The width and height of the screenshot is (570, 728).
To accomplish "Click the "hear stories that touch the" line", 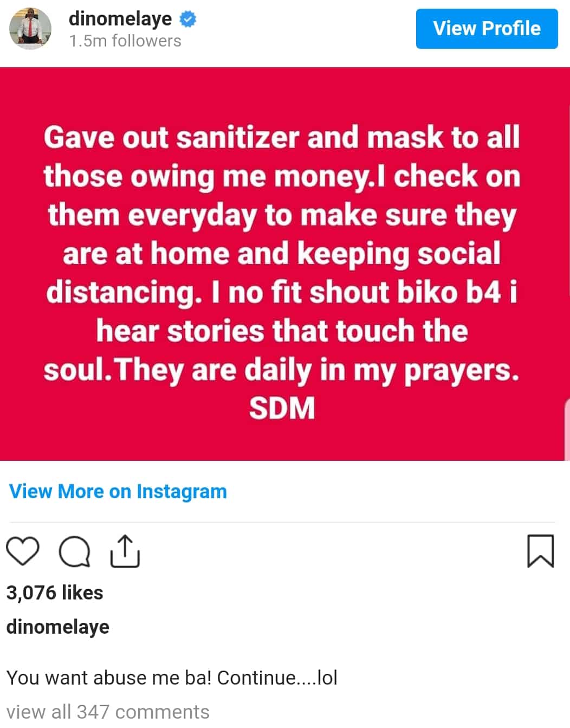I will click(282, 331).
